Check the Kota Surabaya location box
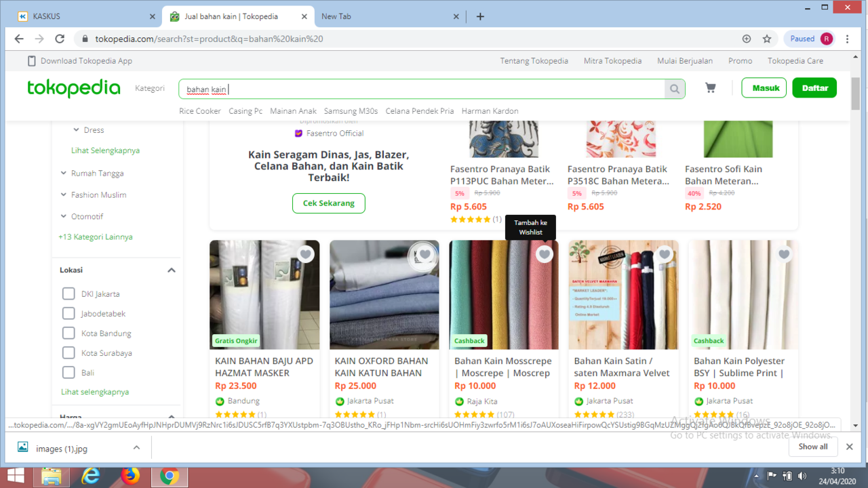 click(x=68, y=352)
